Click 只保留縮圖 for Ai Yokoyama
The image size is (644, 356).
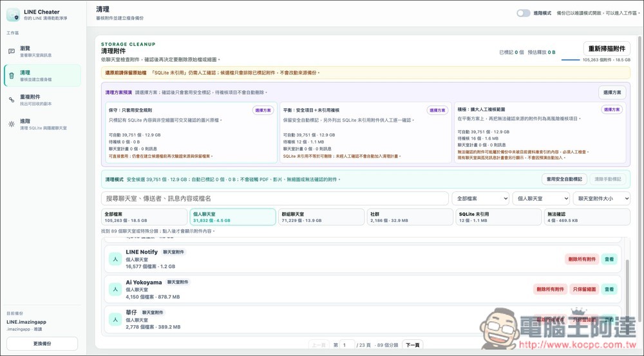(584, 289)
